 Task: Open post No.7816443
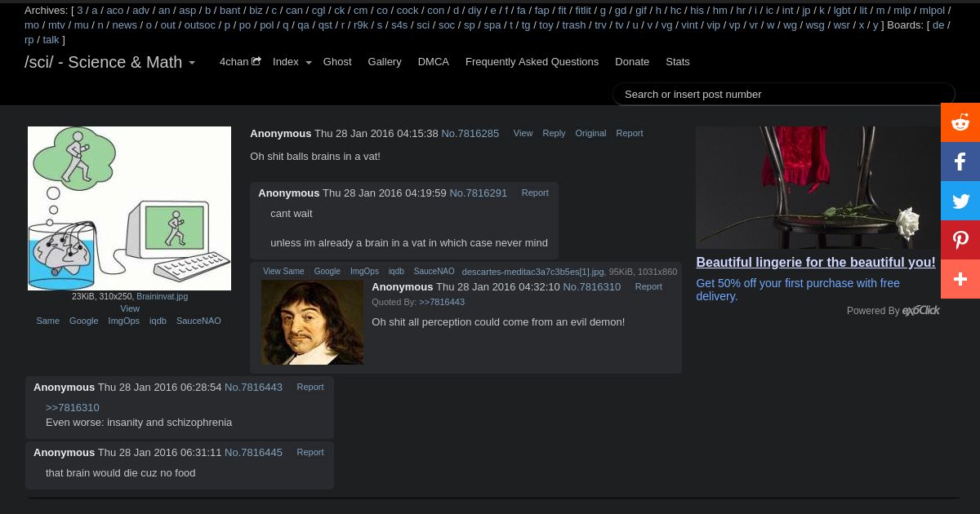coord(253,387)
